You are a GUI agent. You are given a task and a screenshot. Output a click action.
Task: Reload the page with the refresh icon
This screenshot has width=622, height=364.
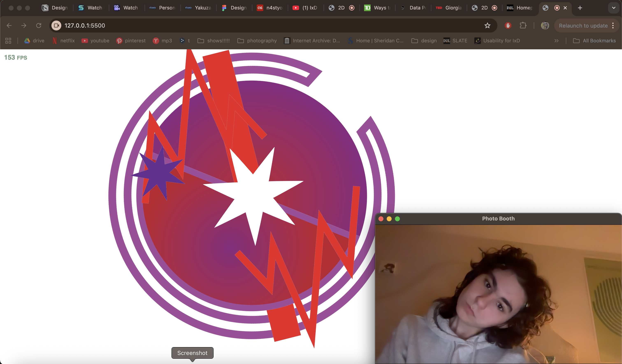(38, 26)
